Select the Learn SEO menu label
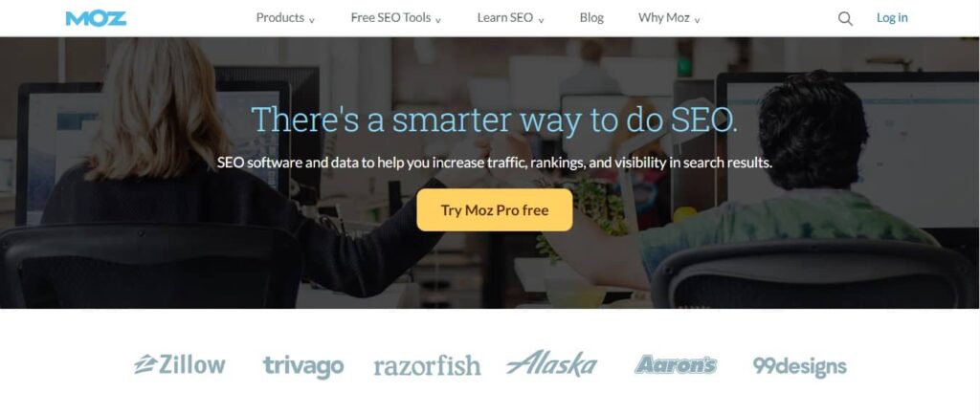 point(505,17)
